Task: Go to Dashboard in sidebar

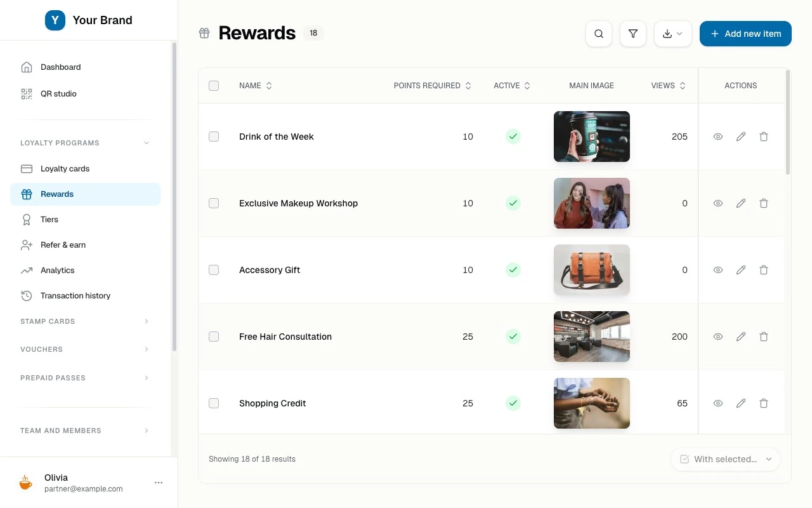Action: 86,67
